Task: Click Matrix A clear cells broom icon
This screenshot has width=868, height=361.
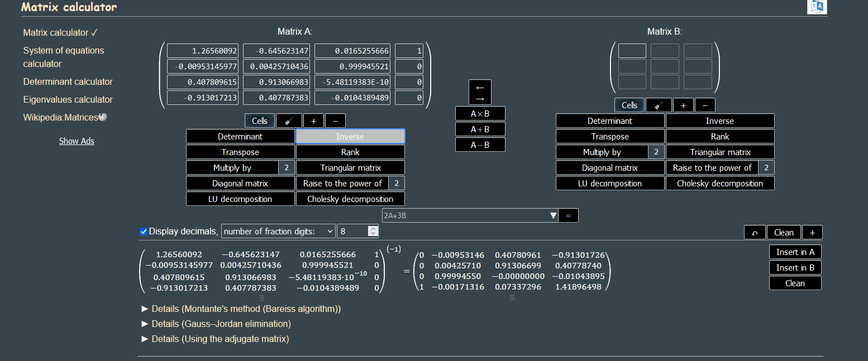Action: coord(289,121)
